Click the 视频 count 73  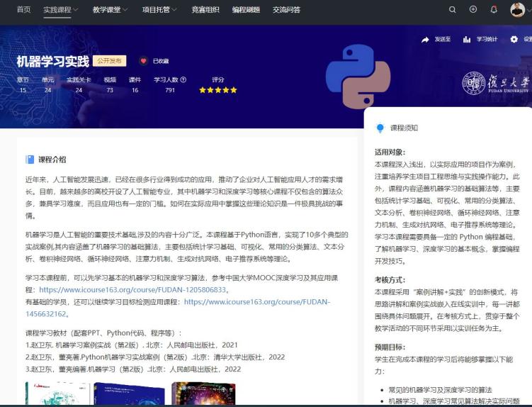tap(110, 90)
